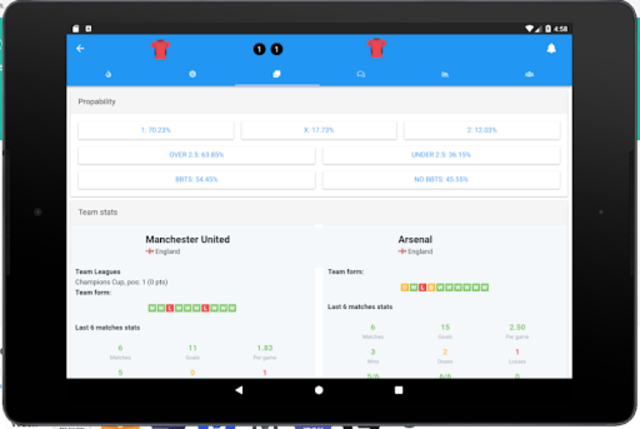Tap the back arrow in the blue header

click(x=80, y=49)
